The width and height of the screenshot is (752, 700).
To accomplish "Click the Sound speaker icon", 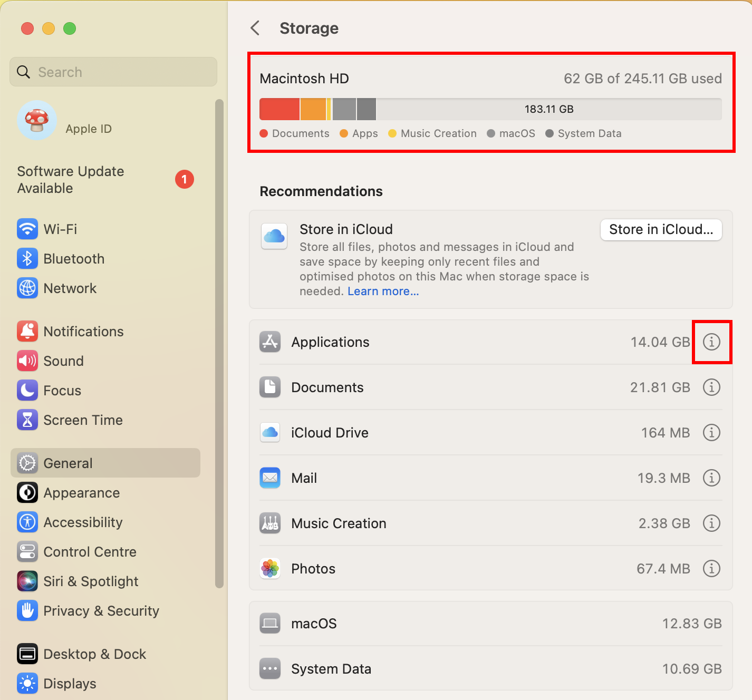I will [x=27, y=361].
